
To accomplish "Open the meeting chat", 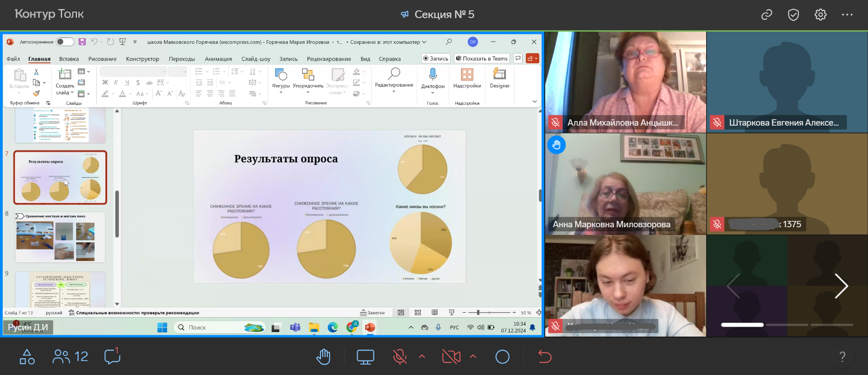I will point(112,356).
